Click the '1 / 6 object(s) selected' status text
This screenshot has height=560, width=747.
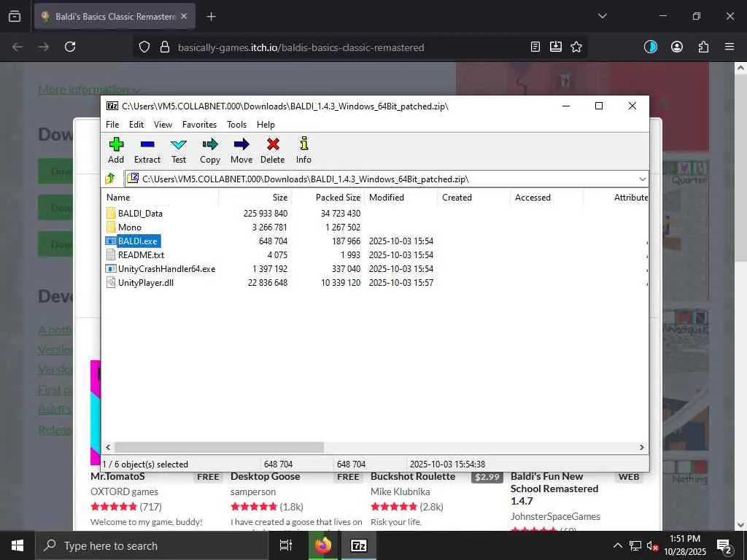point(145,464)
